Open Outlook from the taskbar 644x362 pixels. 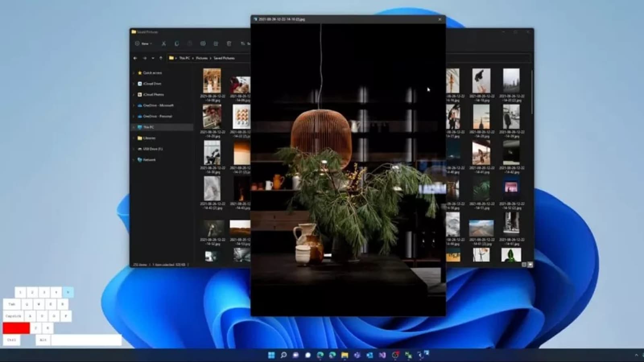click(369, 355)
